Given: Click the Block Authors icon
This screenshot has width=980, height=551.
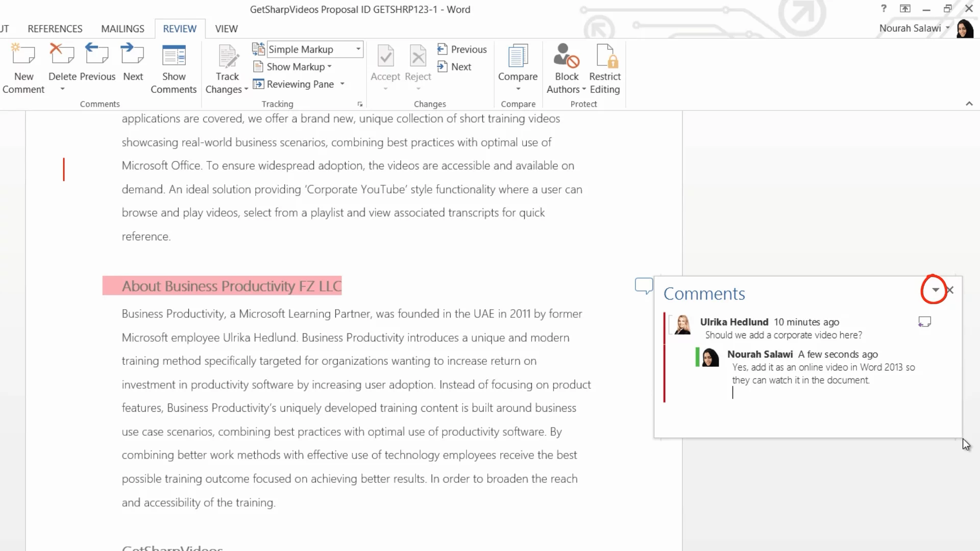Looking at the screenshot, I should 566,56.
